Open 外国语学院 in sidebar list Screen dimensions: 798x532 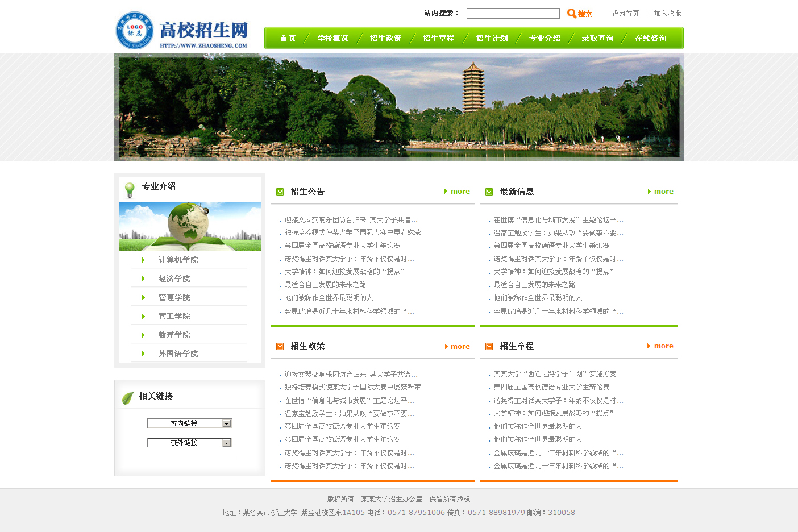178,354
